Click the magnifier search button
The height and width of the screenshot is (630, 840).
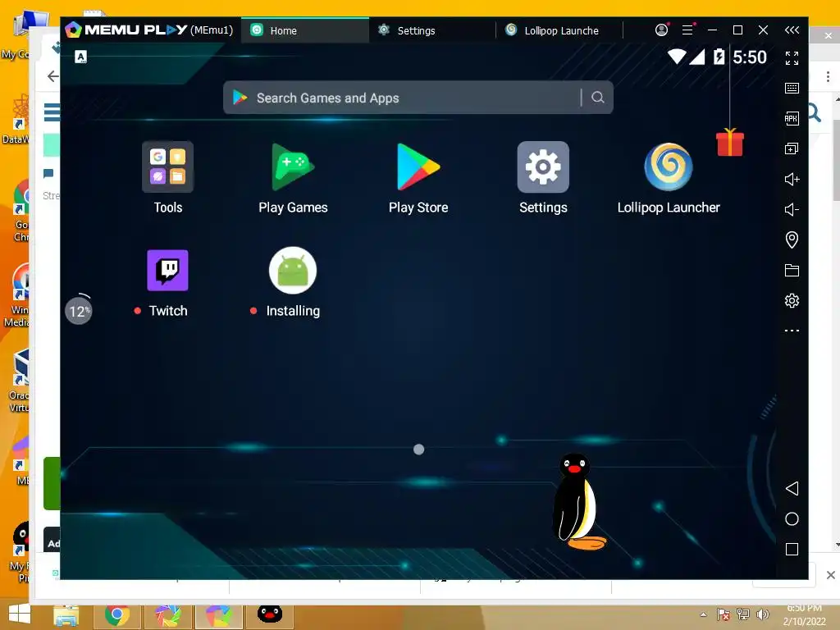(x=598, y=98)
